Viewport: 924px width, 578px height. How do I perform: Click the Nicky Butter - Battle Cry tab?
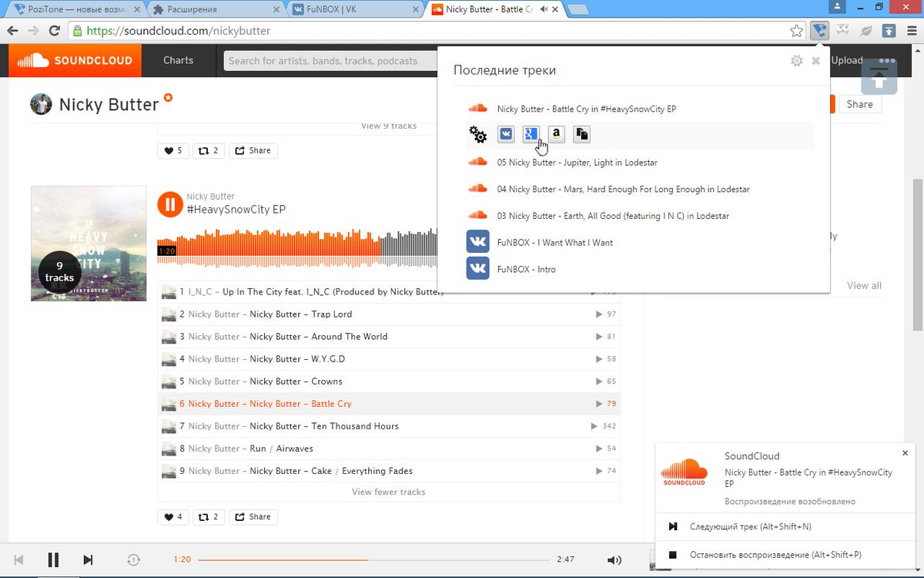(493, 9)
